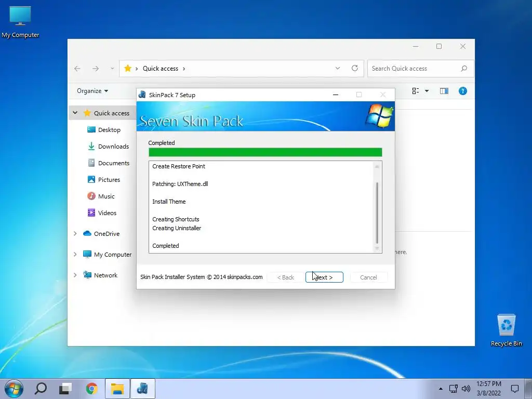The image size is (532, 399).
Task: Select Quick access in navigation pane
Action: pyautogui.click(x=112, y=113)
